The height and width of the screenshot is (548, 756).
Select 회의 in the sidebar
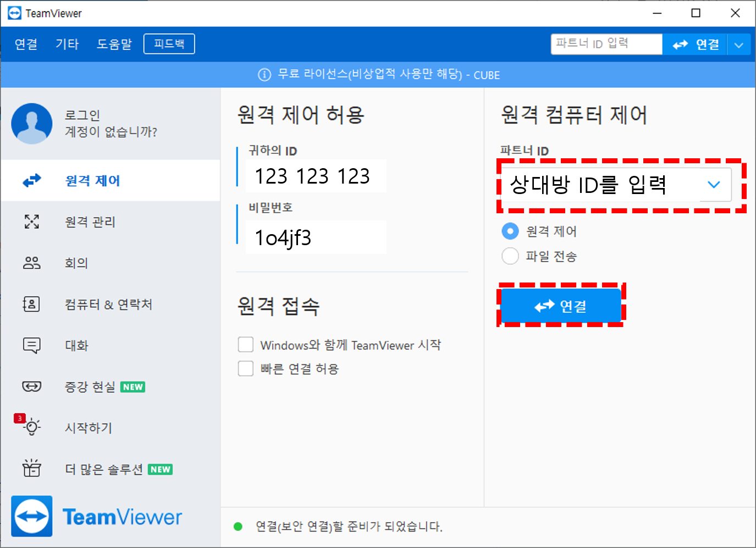pyautogui.click(x=111, y=263)
